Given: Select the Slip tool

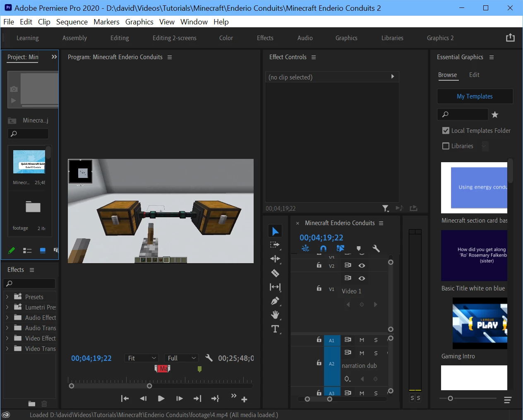Looking at the screenshot, I should pyautogui.click(x=275, y=287).
